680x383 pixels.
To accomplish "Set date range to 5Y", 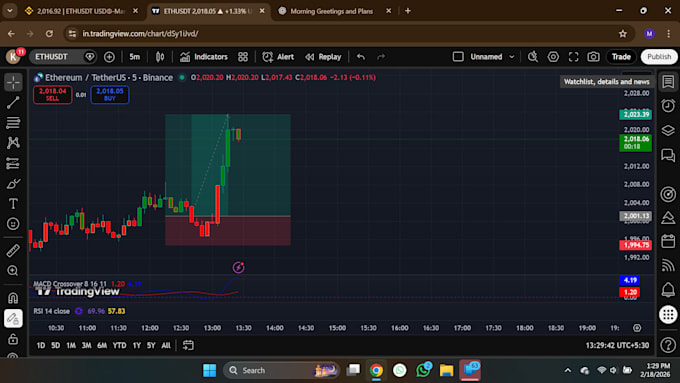I will (151, 345).
